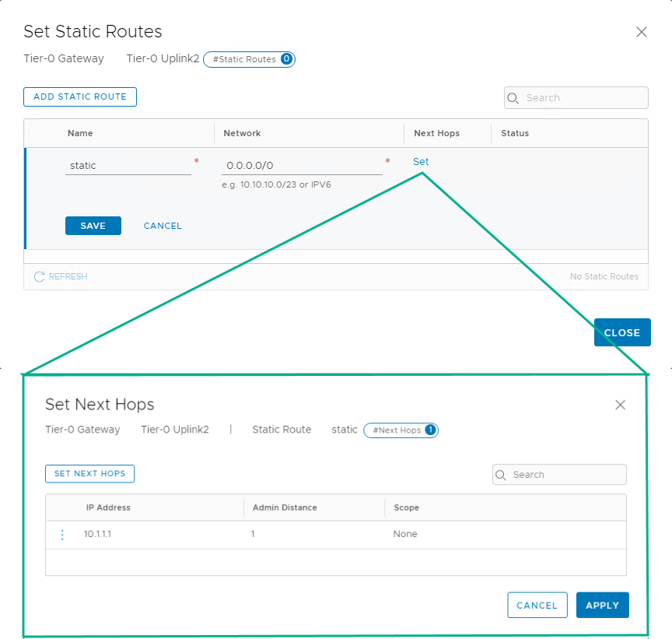Click the search magnifier in Set Next Hops
Viewport: 672px width, 639px height.
(502, 474)
